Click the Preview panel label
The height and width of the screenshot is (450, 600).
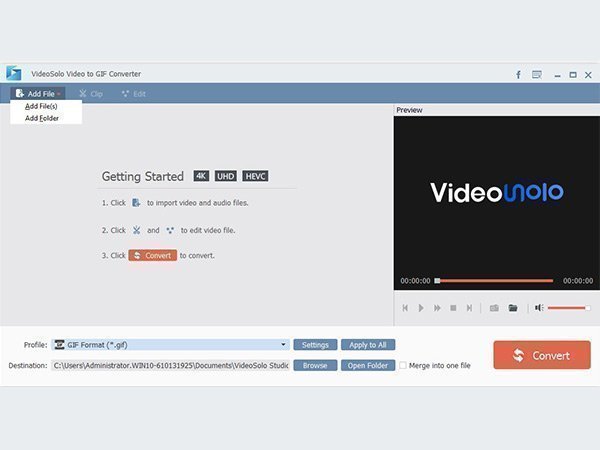(409, 110)
